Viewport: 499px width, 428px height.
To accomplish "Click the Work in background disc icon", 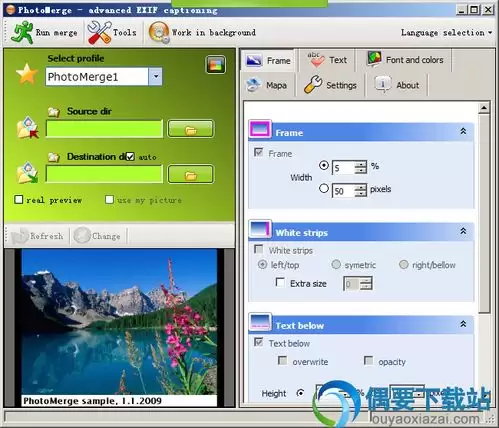I will point(159,32).
